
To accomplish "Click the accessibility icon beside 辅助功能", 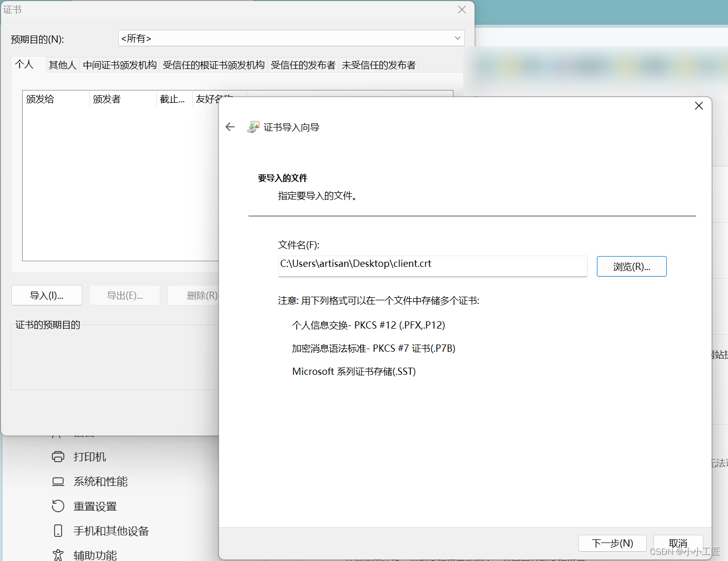I will [58, 555].
